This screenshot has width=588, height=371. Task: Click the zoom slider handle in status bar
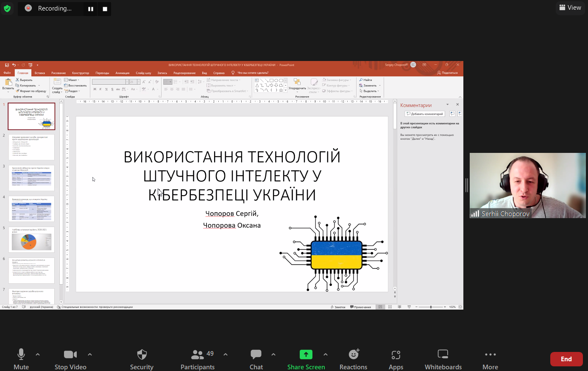coord(431,307)
